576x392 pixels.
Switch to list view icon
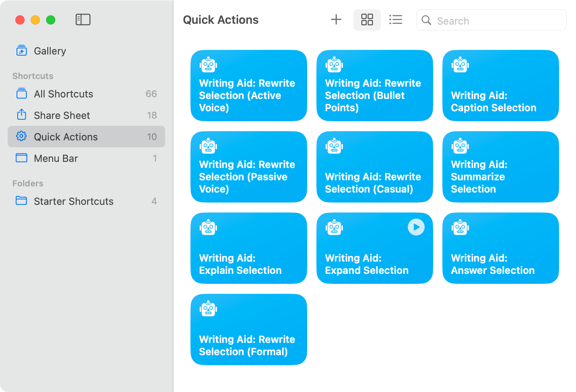396,20
